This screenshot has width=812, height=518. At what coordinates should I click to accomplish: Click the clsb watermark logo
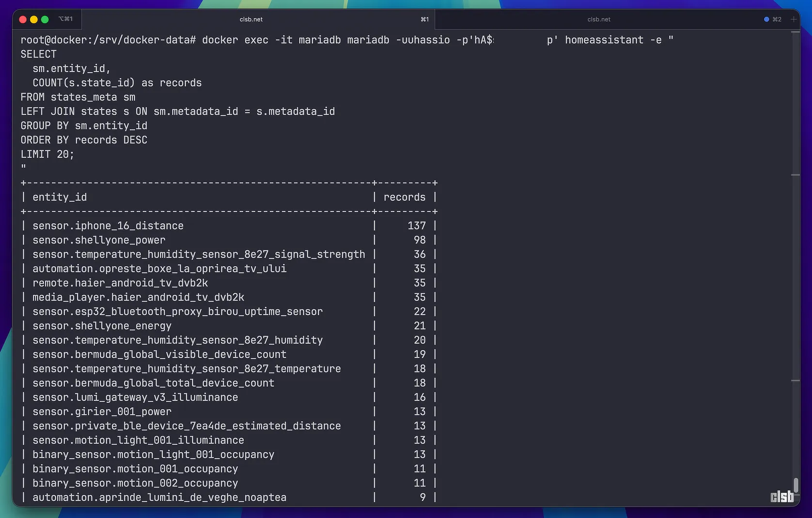pyautogui.click(x=782, y=497)
